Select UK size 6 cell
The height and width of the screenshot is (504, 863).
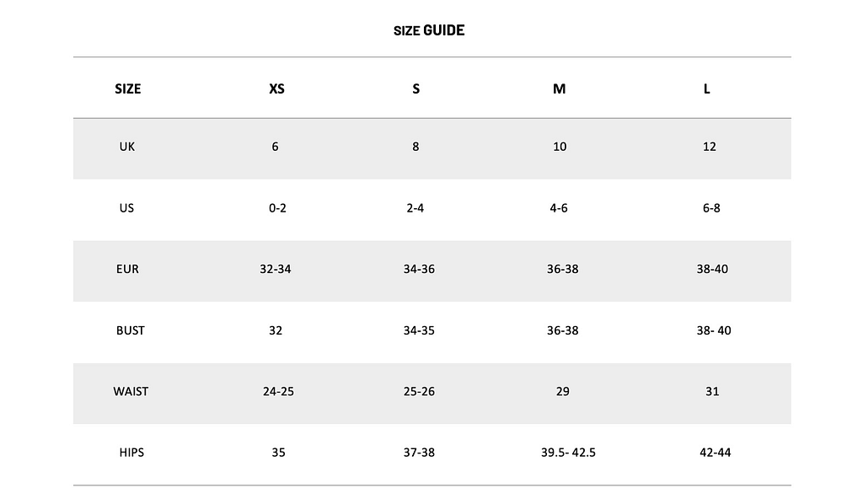(x=276, y=147)
